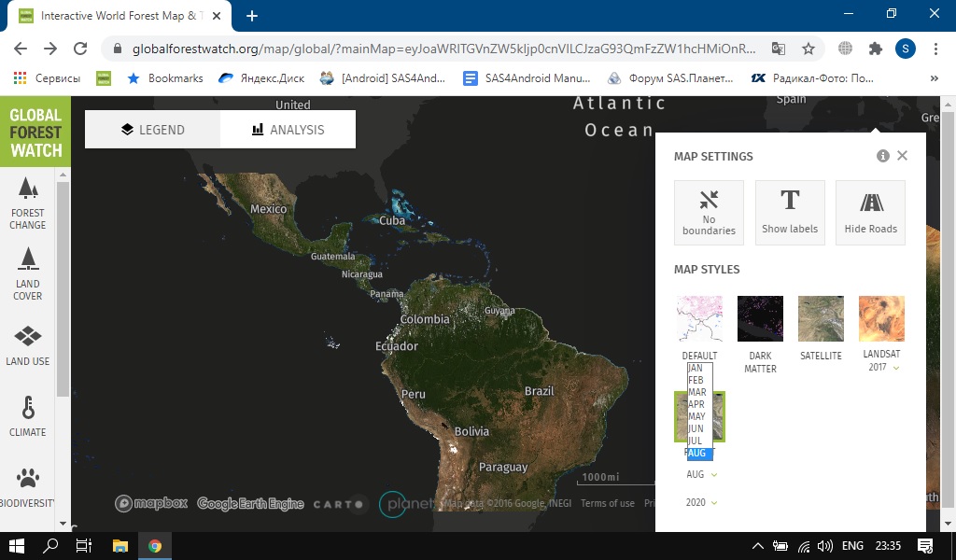Open the Climate category
The width and height of the screenshot is (956, 560).
point(28,415)
